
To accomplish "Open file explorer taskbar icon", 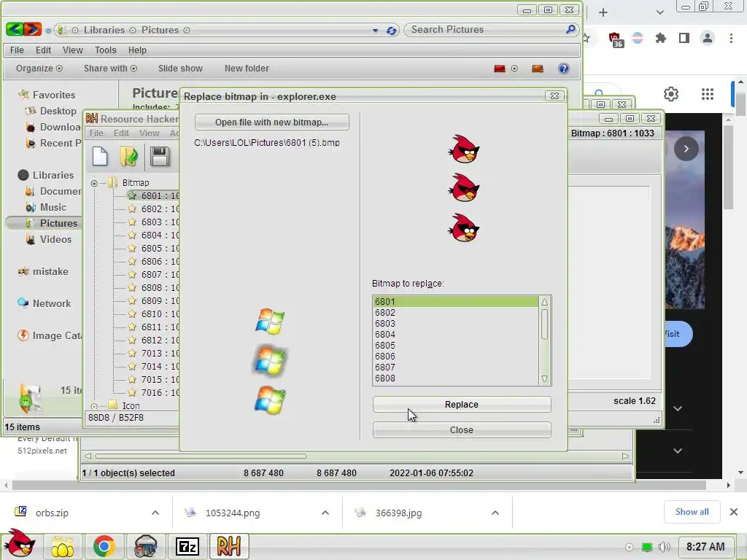I will (x=63, y=545).
